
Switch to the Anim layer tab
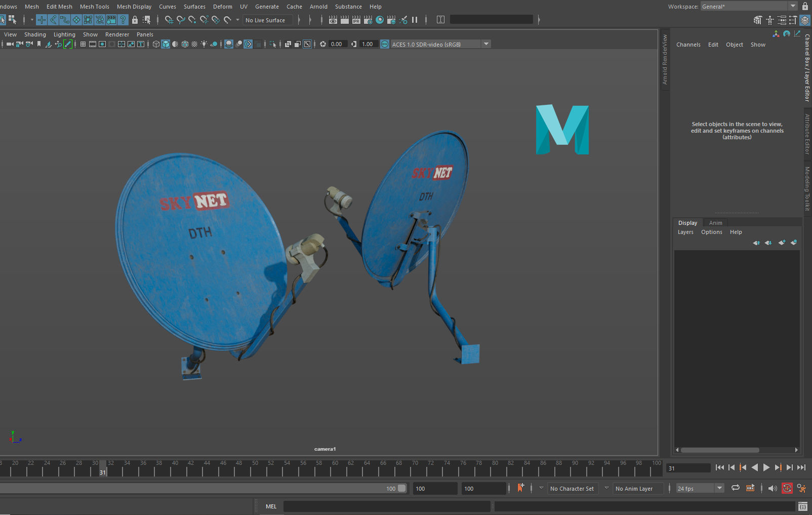click(x=715, y=223)
